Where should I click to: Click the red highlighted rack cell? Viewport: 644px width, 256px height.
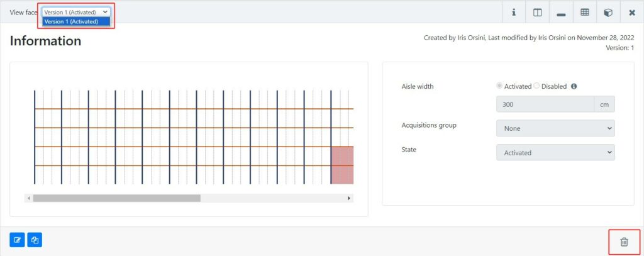click(342, 165)
